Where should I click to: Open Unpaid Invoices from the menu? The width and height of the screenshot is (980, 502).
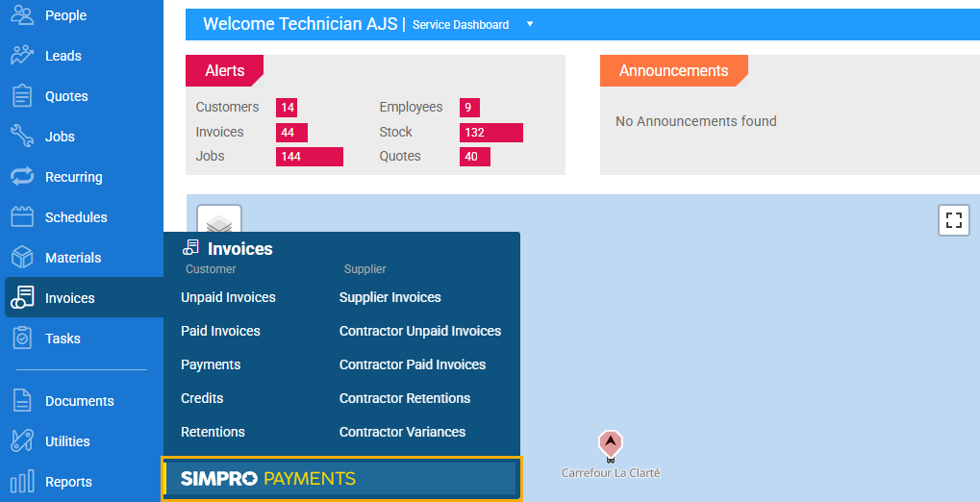point(228,297)
